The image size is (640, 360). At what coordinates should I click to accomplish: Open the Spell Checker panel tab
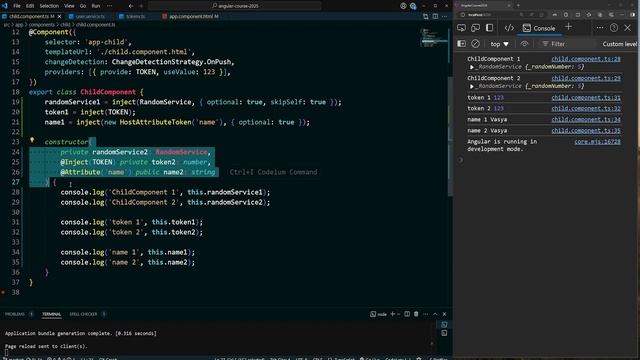click(x=83, y=314)
